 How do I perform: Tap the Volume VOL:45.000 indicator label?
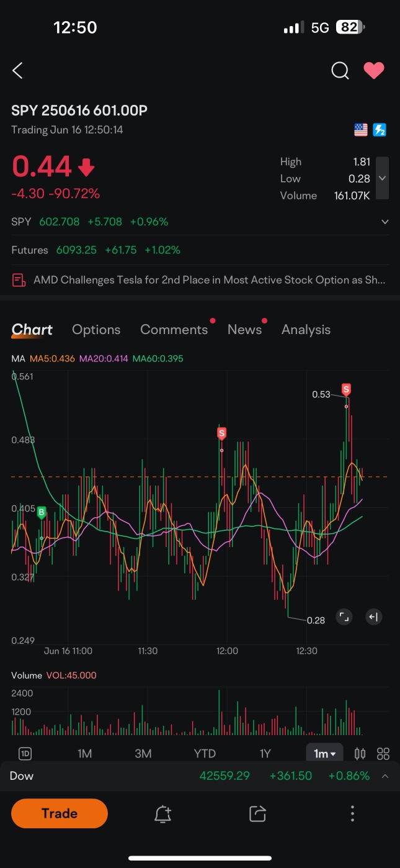(54, 676)
